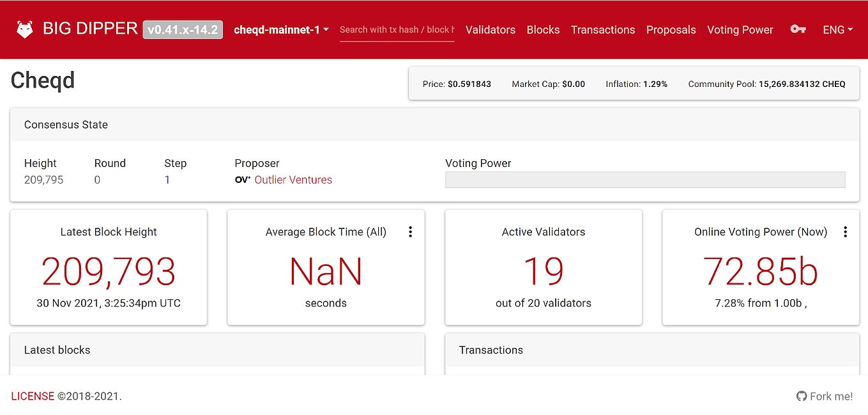Navigate to the Validators page
Viewport: 868px width, 415px height.
491,29
